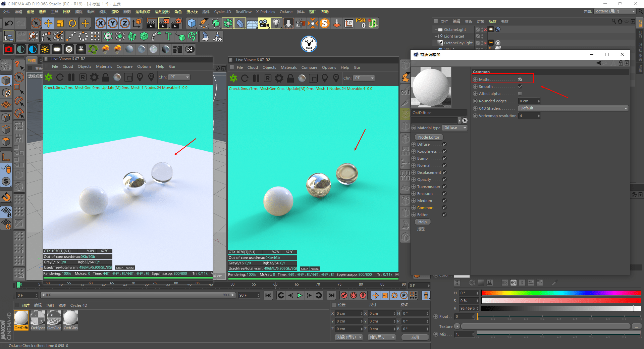The image size is (644, 349).
Task: Click the Undo arrow icon in toolbar
Action: coord(9,23)
